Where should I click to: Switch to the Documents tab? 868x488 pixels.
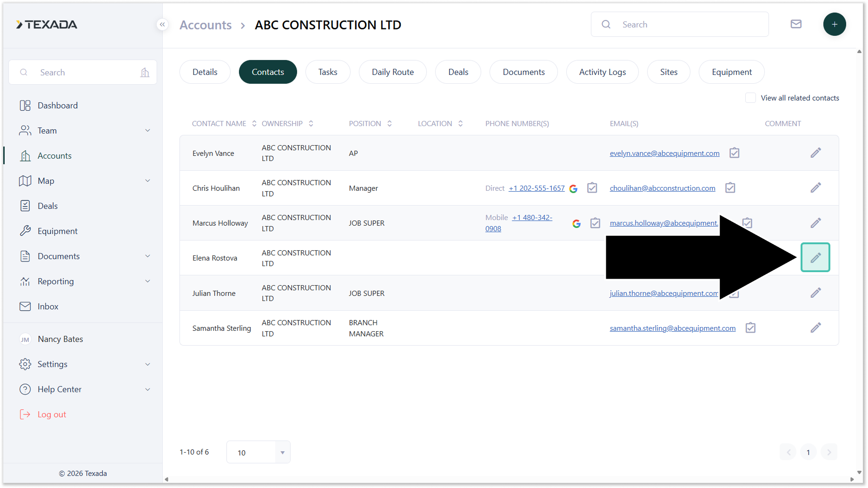[x=523, y=72]
